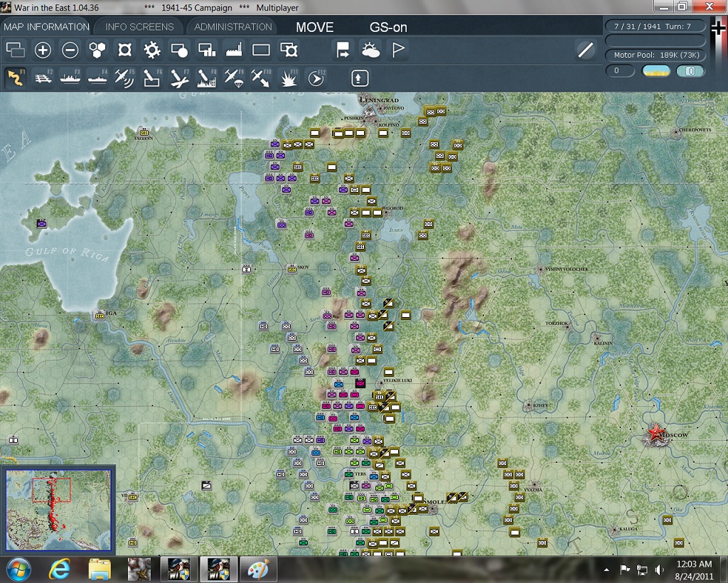Select the purple unit on the island

[x=41, y=224]
